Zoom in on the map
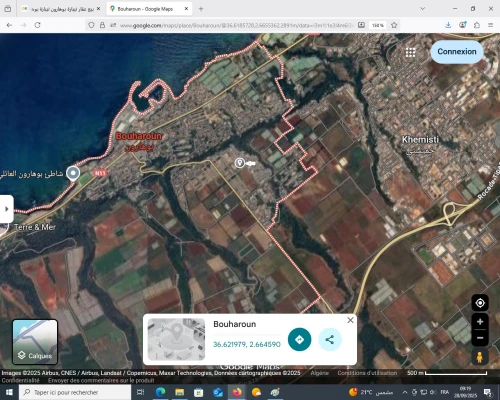Viewport: 500px width, 400px height. 480,322
